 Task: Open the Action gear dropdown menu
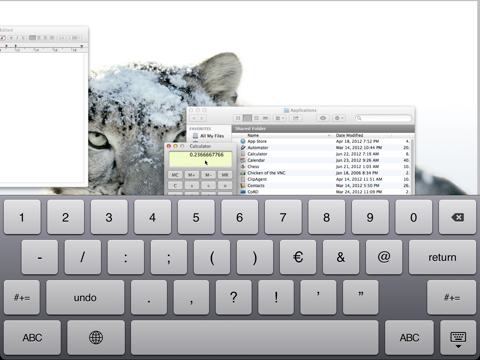coord(339,118)
